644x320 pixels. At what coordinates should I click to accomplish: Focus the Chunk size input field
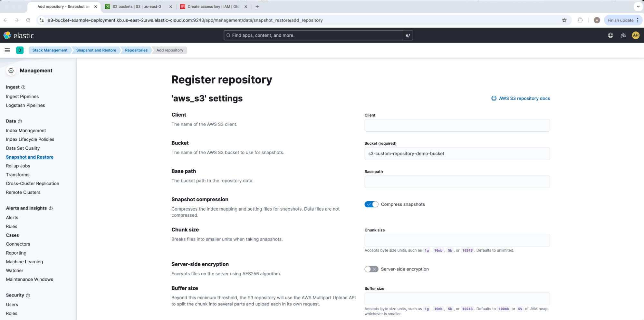457,240
